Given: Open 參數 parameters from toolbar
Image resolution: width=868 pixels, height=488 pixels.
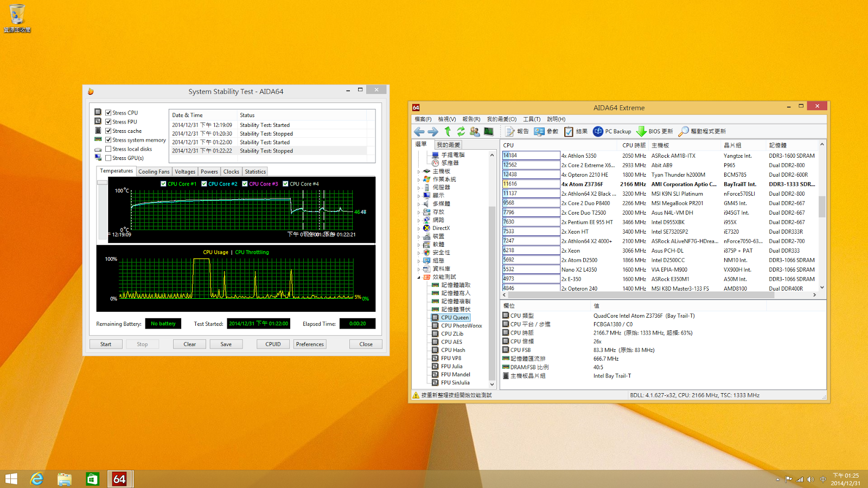Looking at the screenshot, I should coord(546,131).
